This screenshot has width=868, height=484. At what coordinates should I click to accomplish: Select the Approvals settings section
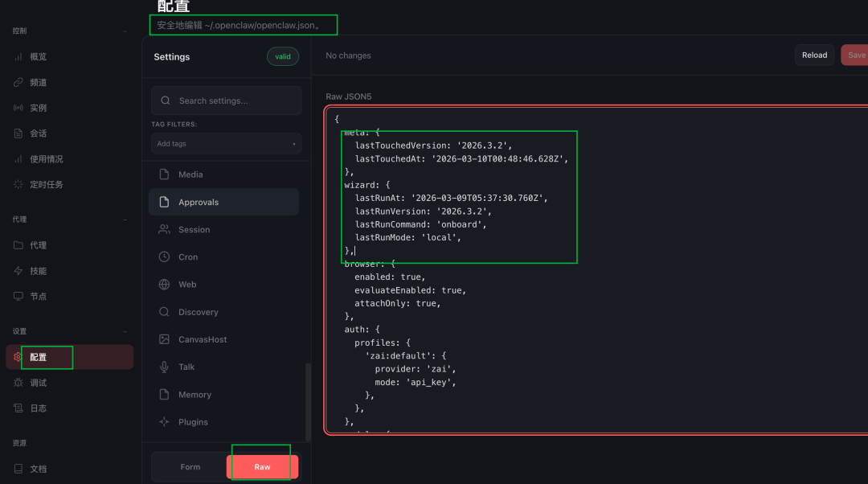[x=223, y=202]
